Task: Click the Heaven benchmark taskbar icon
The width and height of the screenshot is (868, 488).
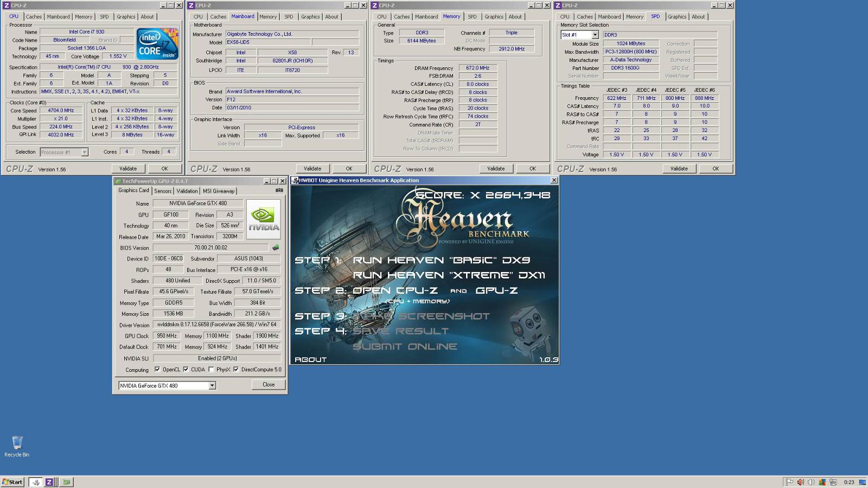Action: (x=35, y=482)
